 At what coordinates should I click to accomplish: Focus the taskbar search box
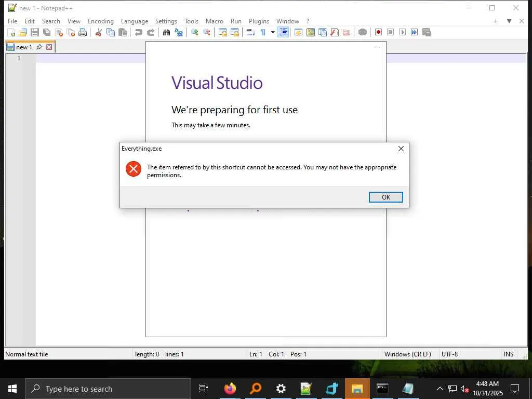pos(108,389)
